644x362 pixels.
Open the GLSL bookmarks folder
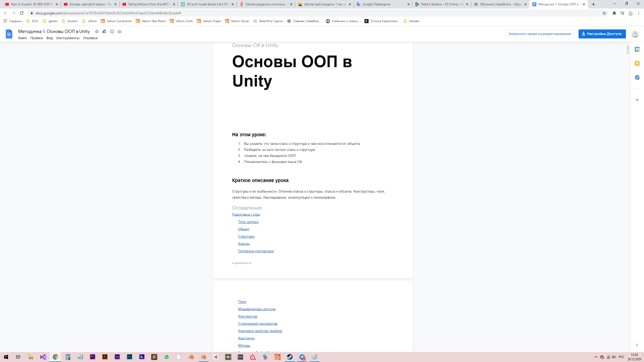[32, 21]
